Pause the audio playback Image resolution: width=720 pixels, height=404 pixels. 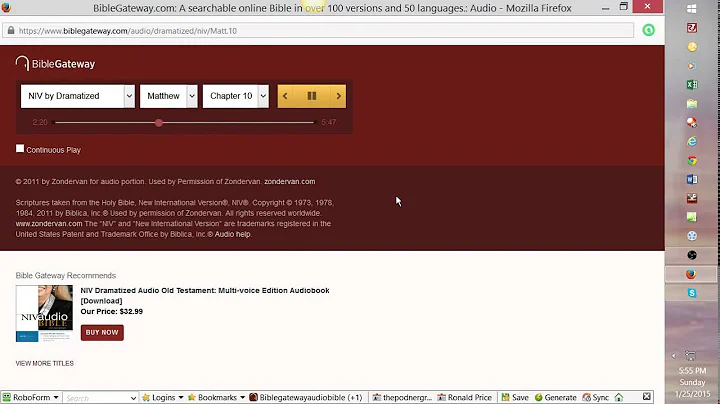pos(312,96)
